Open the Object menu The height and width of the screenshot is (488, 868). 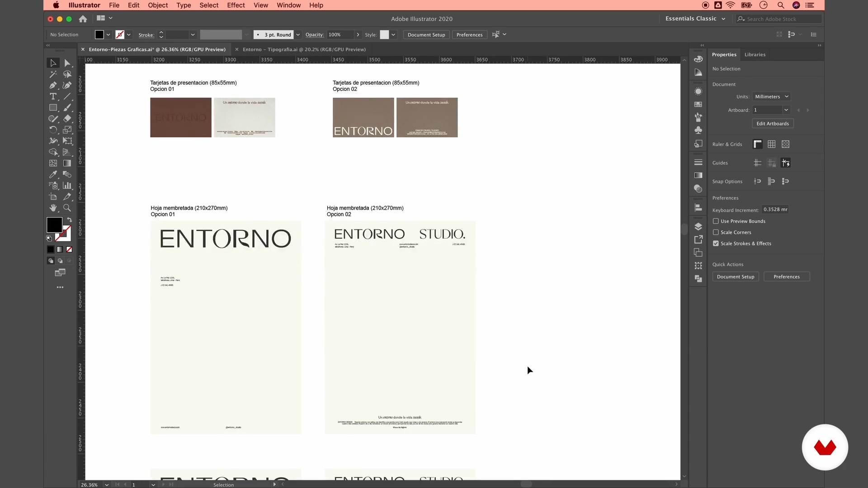click(x=158, y=5)
